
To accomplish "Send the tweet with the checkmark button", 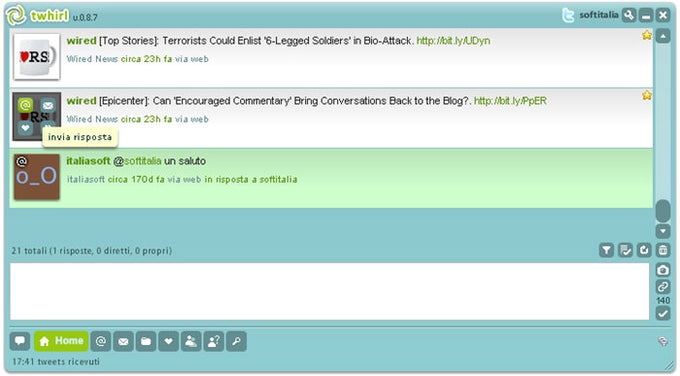I will (663, 313).
